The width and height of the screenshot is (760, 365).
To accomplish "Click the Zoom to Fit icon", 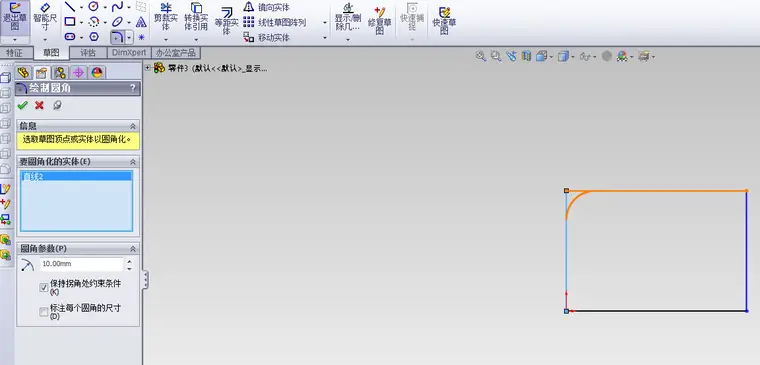I will coord(480,56).
